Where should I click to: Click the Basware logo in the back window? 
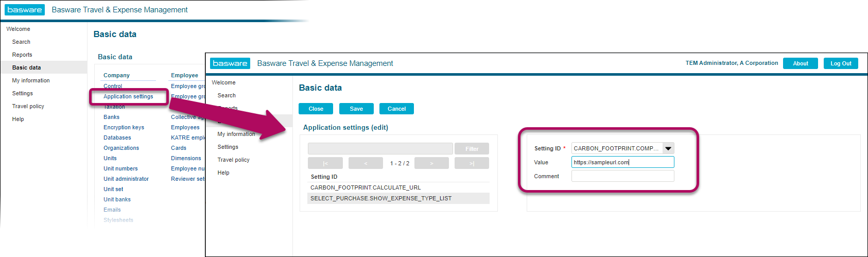tap(25, 10)
